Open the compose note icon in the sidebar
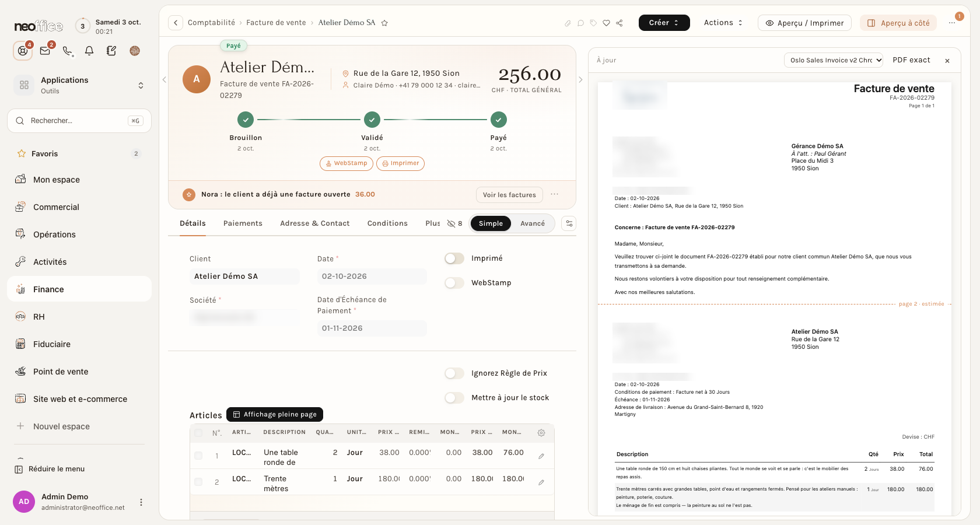 coord(111,51)
